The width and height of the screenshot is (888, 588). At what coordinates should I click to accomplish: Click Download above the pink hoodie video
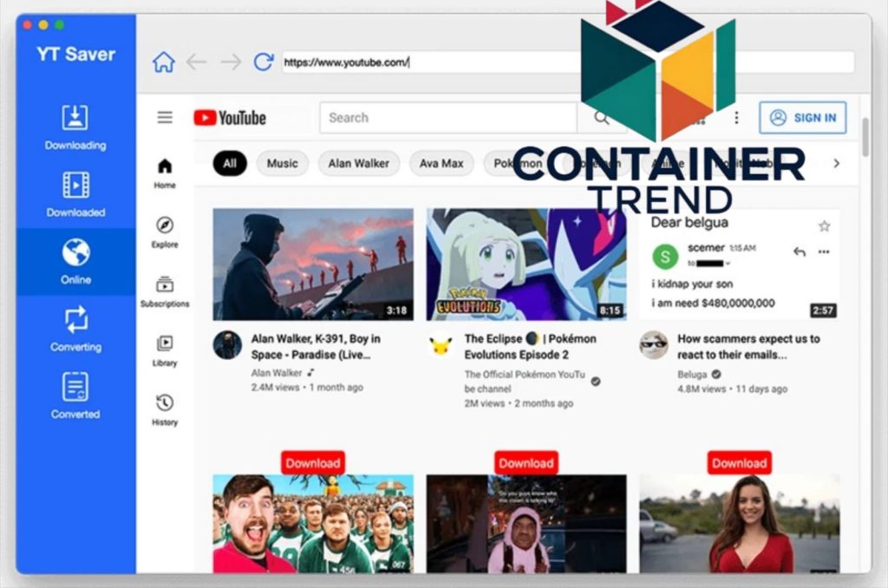[x=526, y=463]
